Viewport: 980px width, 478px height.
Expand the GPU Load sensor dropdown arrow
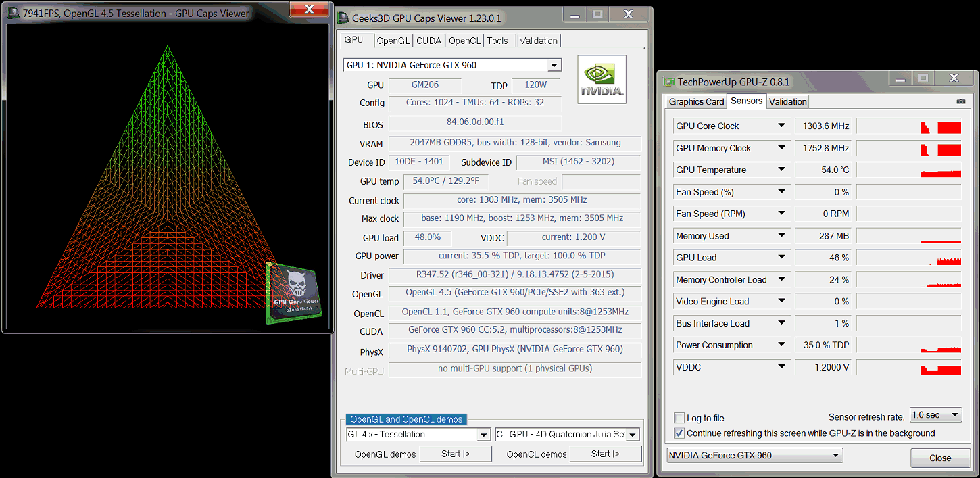(x=781, y=258)
